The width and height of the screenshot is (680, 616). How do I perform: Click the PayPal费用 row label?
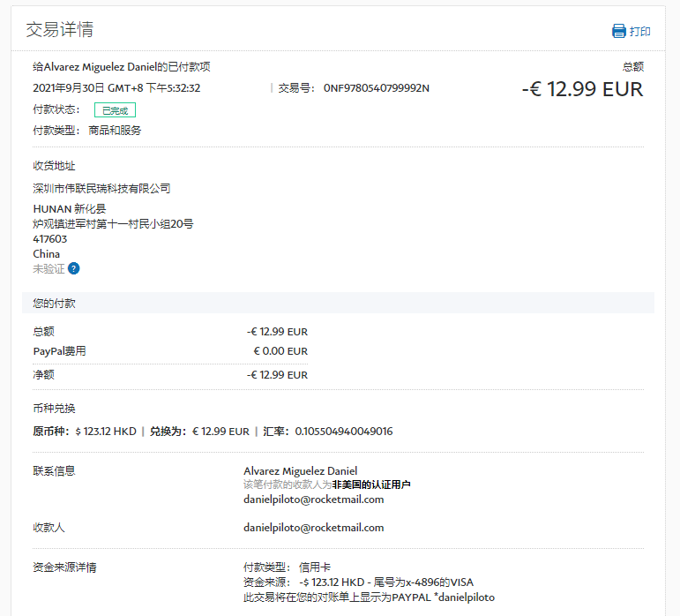(59, 351)
